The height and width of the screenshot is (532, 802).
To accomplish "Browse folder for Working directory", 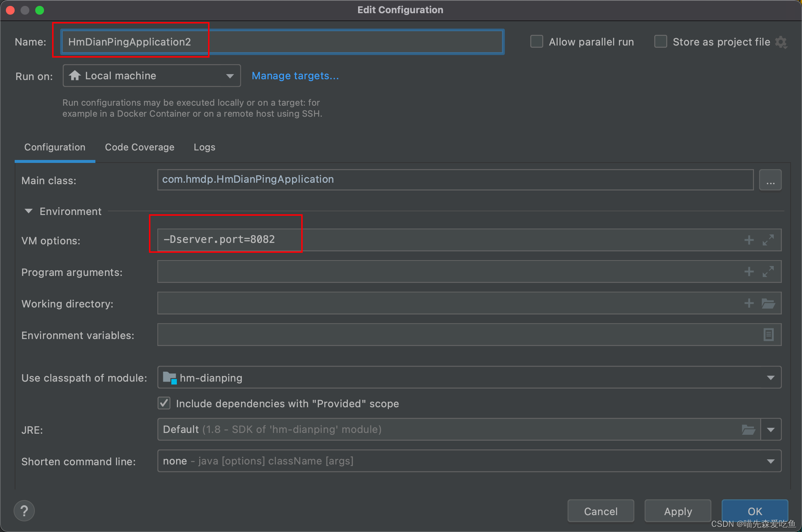I will pos(768,303).
